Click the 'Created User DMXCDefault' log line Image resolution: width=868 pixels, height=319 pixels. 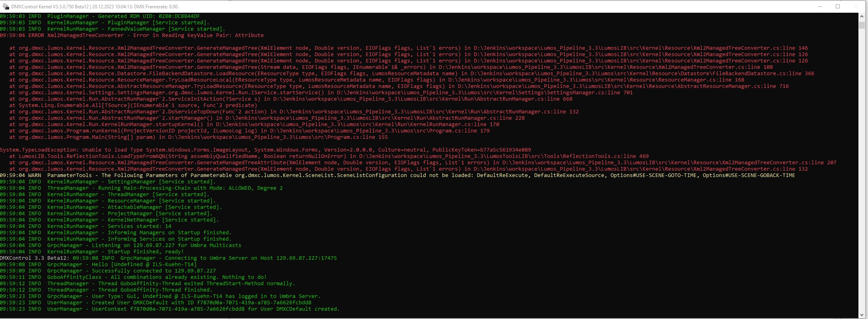click(156, 303)
